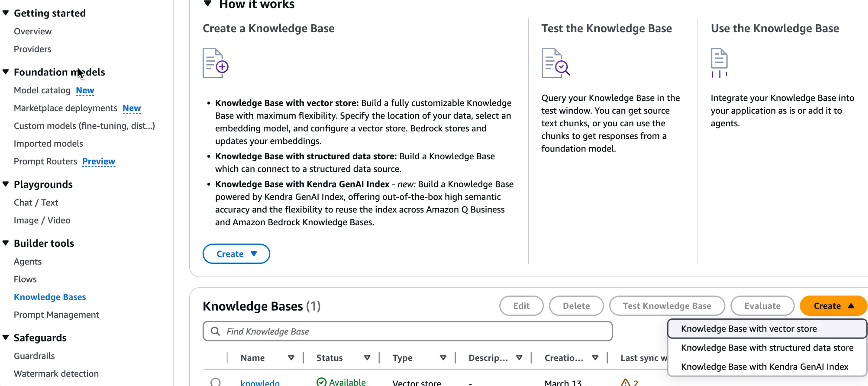Collapse the orange Create button menu
Screen dimensions: 868x386
tap(833, 306)
